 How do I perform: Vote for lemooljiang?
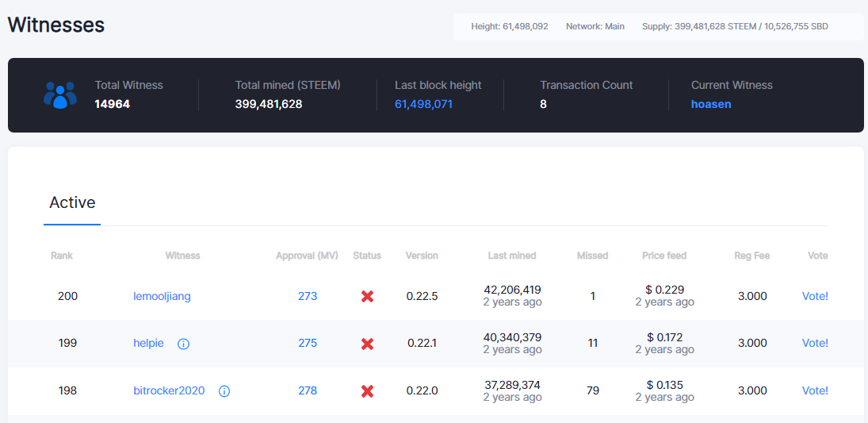tap(815, 296)
